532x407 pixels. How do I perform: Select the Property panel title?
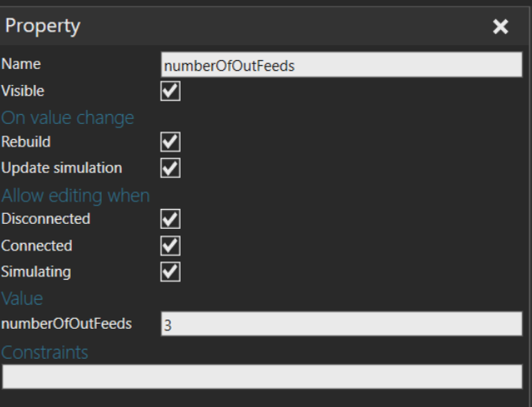tap(42, 26)
